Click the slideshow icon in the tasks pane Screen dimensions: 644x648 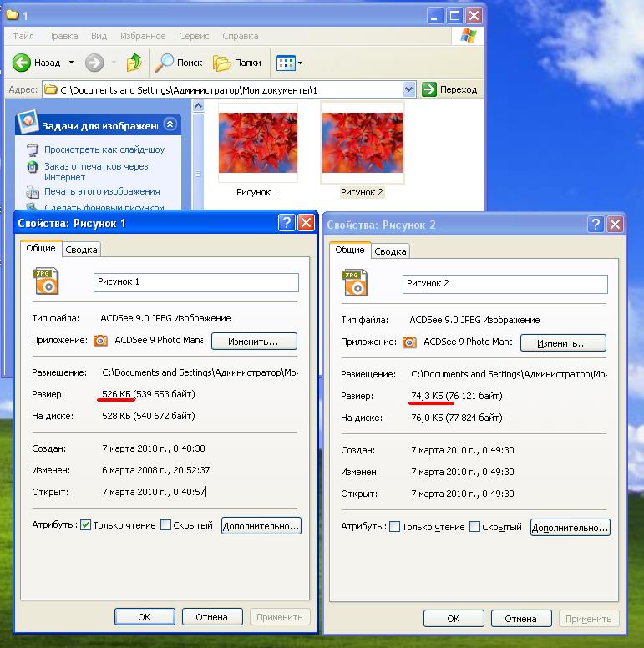tap(33, 150)
